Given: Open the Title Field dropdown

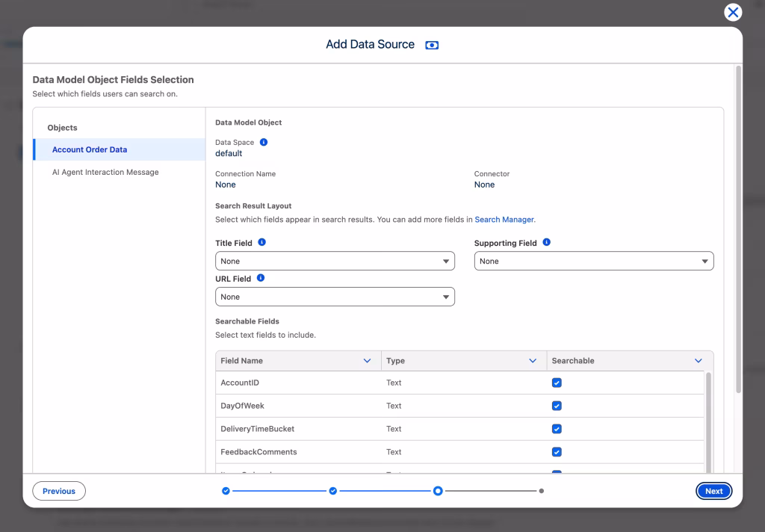Looking at the screenshot, I should [335, 261].
